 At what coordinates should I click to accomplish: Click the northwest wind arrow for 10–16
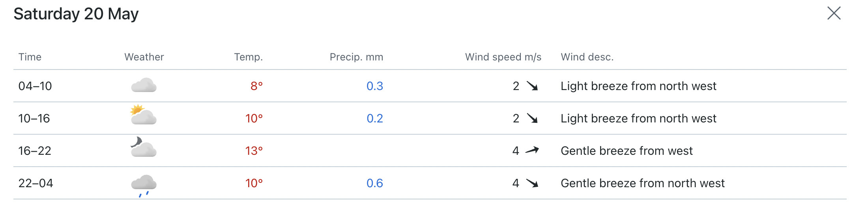tap(532, 118)
